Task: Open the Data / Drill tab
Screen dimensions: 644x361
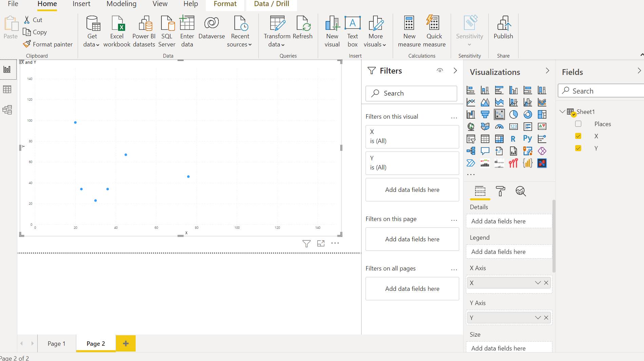Action: coord(272,4)
